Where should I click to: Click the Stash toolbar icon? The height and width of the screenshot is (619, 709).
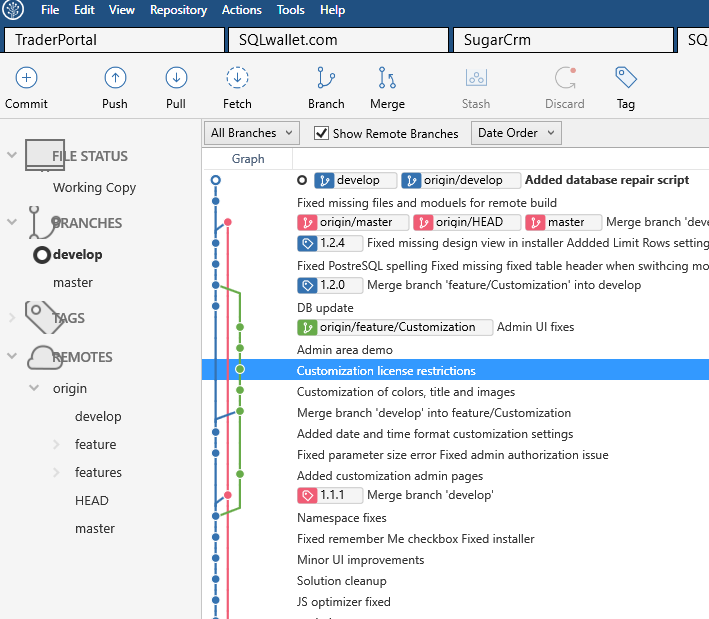coord(476,78)
